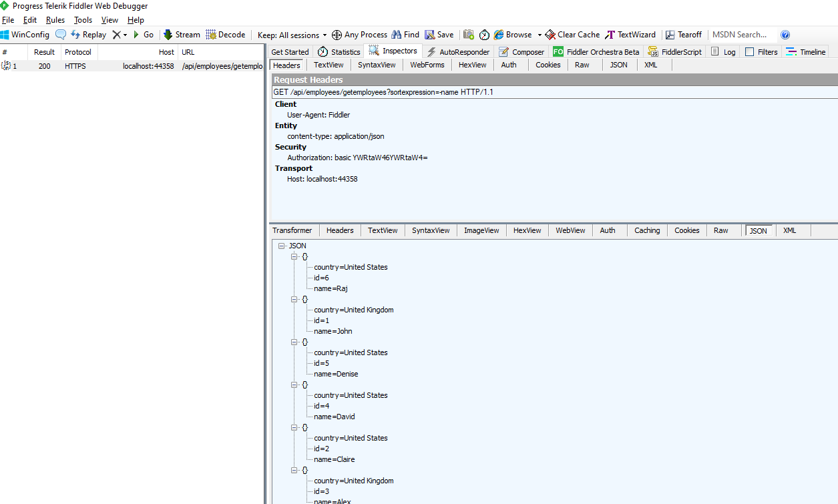Collapse the object node above id=3
The image size is (838, 504).
(294, 470)
